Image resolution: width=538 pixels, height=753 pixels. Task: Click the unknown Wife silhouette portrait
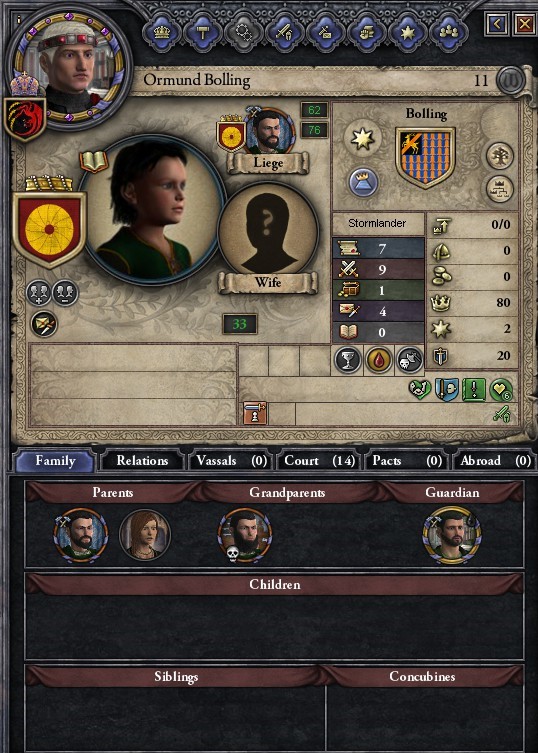point(269,232)
